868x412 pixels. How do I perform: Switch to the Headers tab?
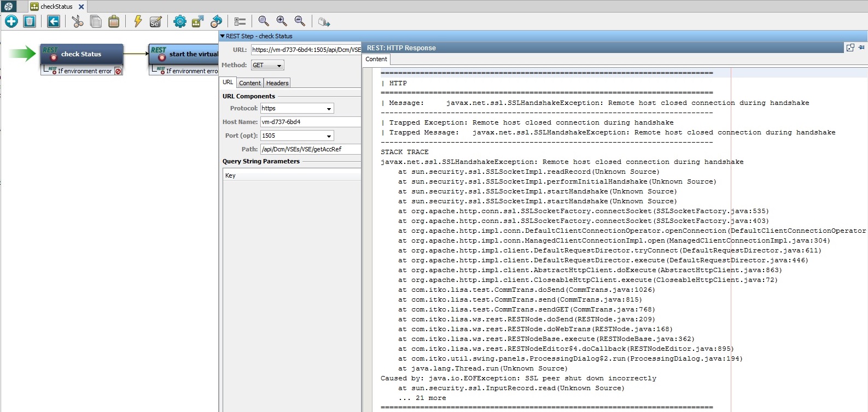coord(277,83)
